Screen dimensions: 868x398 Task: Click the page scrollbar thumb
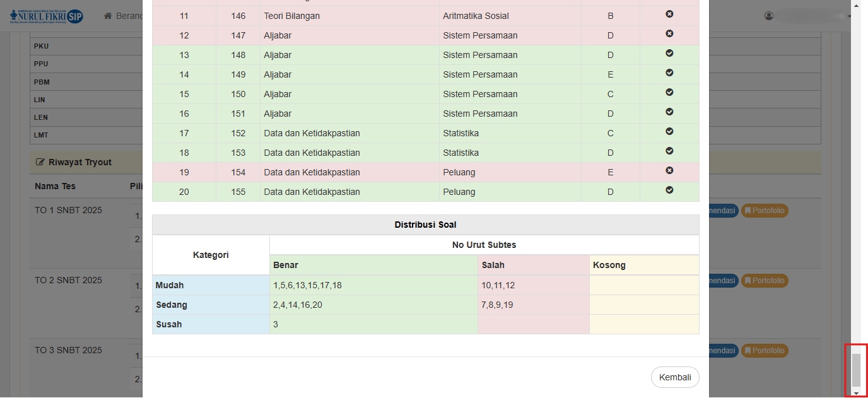pos(856,369)
